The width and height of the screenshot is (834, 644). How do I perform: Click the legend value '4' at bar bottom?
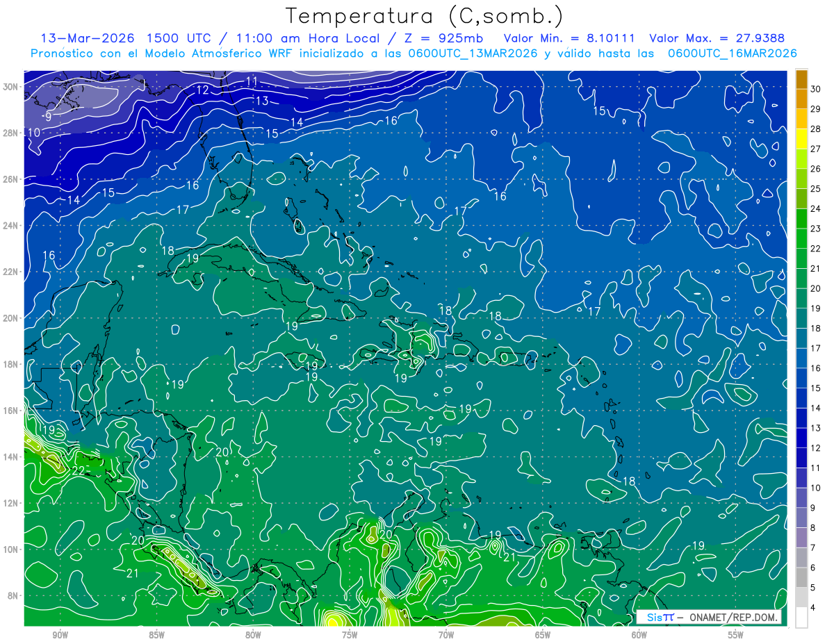click(813, 608)
